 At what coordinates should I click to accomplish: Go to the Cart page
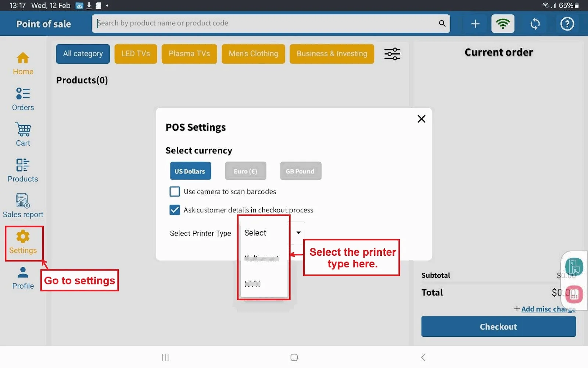tap(23, 135)
